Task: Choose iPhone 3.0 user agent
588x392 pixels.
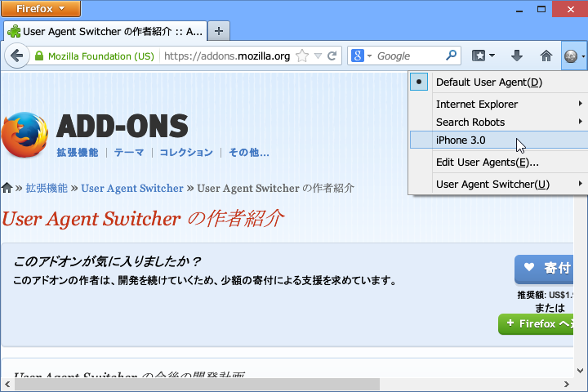Action: click(498, 140)
